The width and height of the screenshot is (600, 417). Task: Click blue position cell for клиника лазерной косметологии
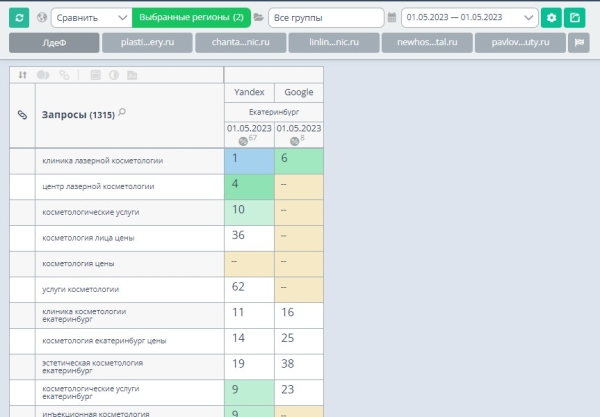248,160
